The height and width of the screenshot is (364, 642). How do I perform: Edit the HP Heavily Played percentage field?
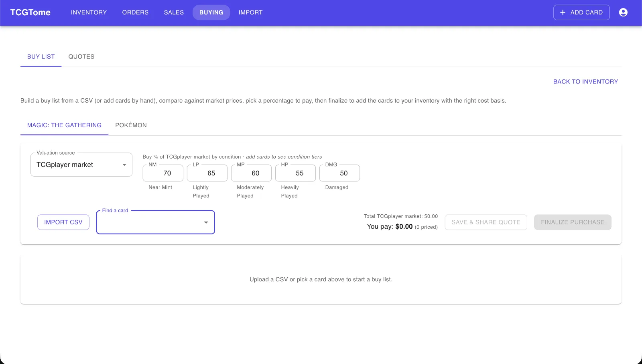[x=295, y=173]
